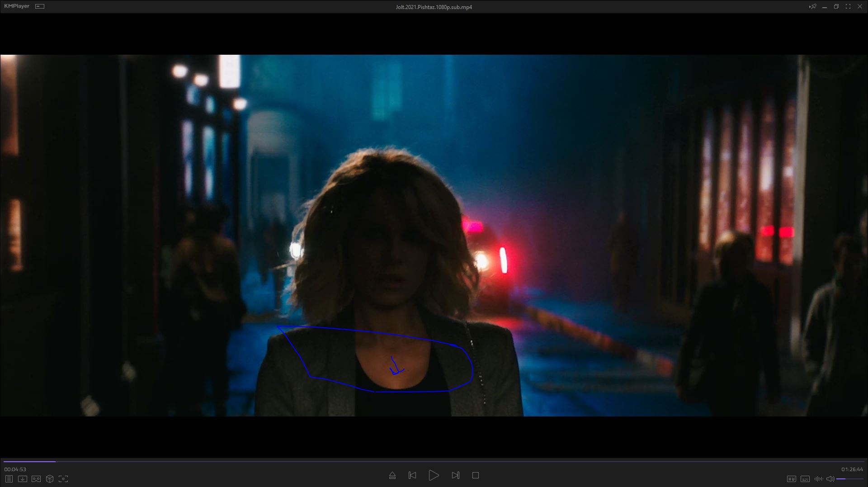Click the 3D cube icon
868x487 pixels.
[x=50, y=479]
